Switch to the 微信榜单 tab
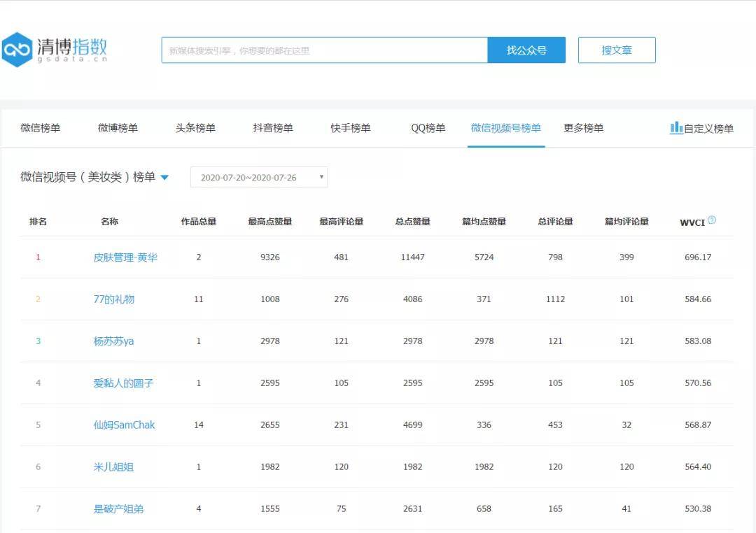 tap(42, 128)
